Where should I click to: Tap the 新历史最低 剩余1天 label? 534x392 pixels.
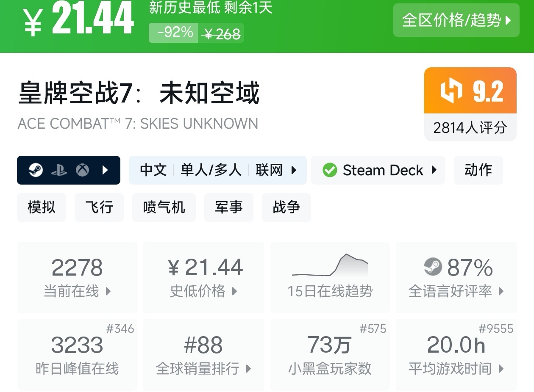[211, 7]
